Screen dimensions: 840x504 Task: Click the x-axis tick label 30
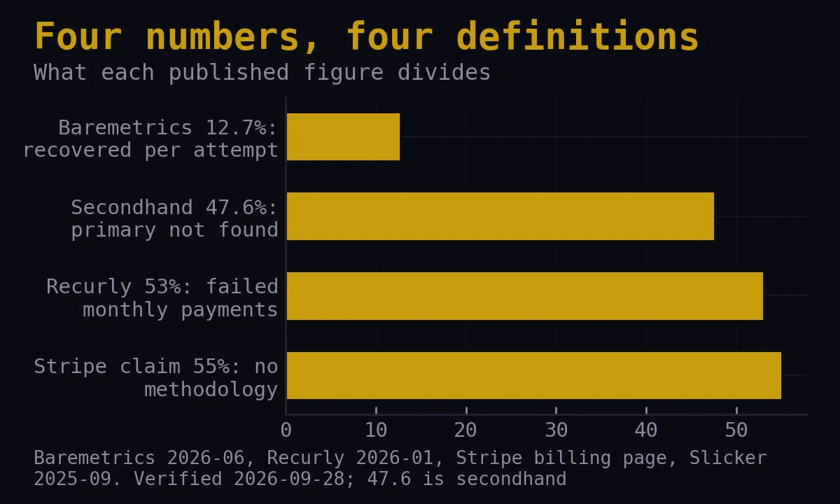tap(556, 430)
